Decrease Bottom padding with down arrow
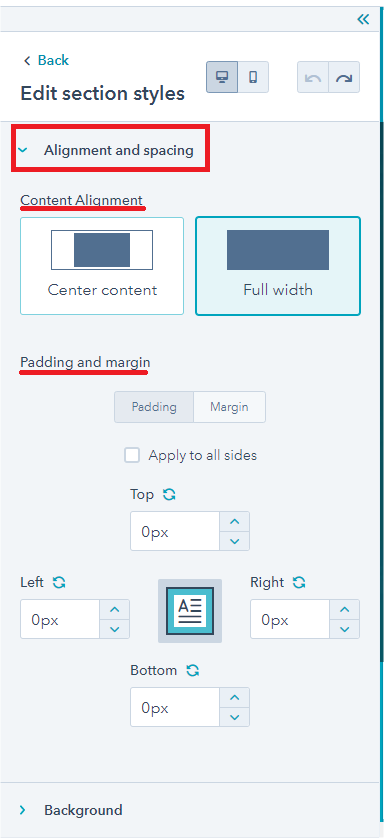Image resolution: width=384 pixels, height=838 pixels. (x=234, y=717)
